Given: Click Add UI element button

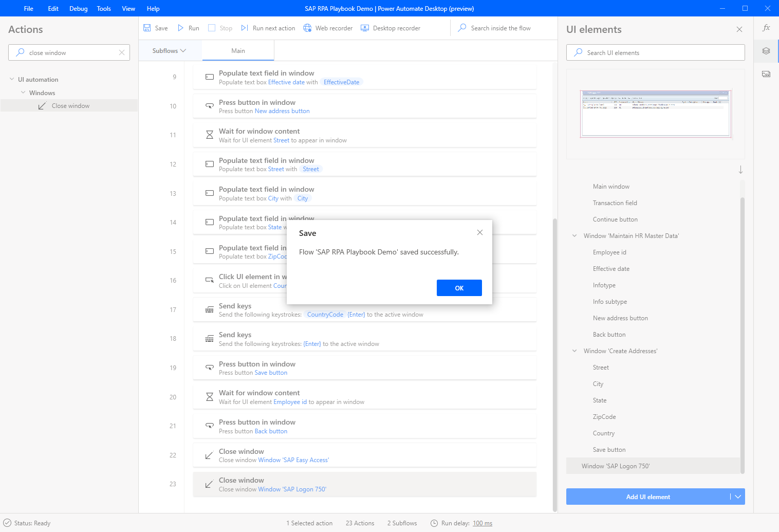Looking at the screenshot, I should 648,497.
